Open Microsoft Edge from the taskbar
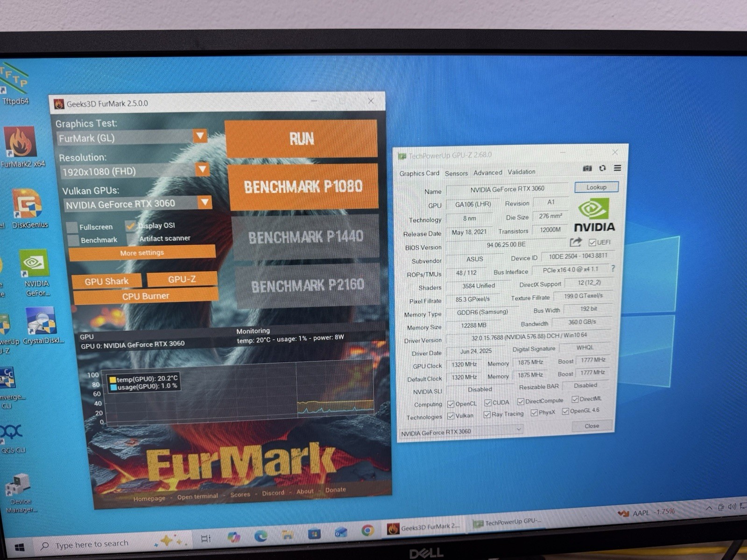 point(261,535)
